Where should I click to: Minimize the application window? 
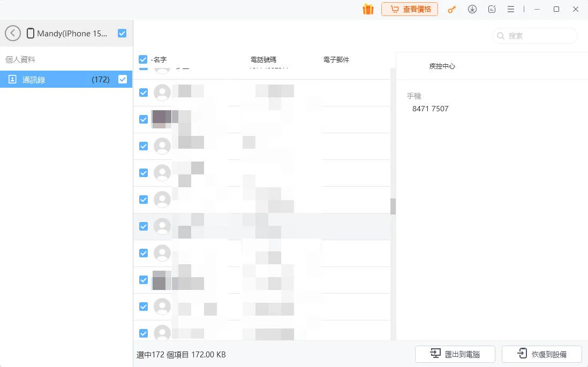point(537,9)
